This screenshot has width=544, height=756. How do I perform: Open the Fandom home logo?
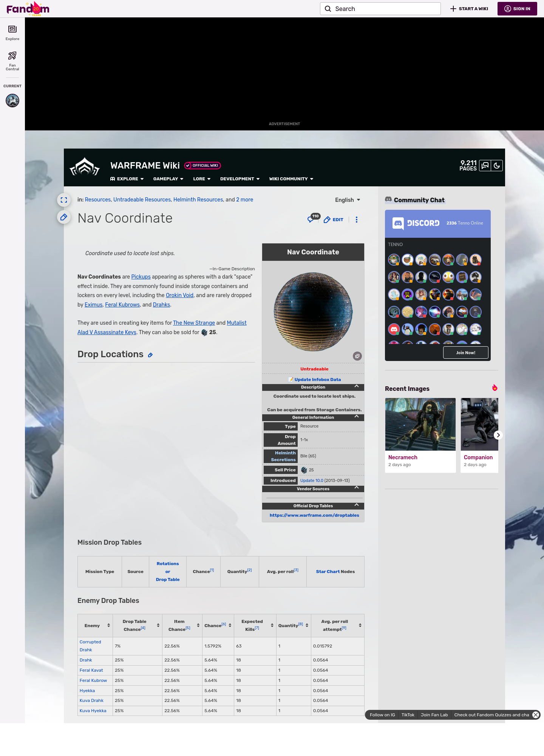[x=28, y=9]
